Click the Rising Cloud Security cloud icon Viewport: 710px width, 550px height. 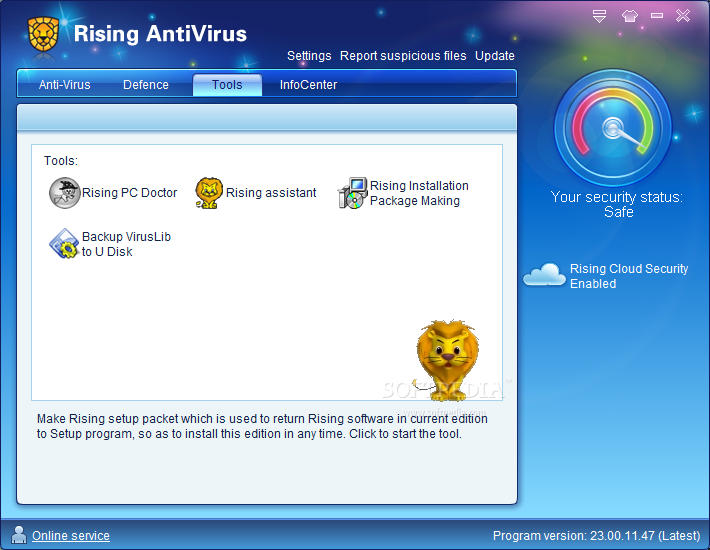[x=544, y=274]
